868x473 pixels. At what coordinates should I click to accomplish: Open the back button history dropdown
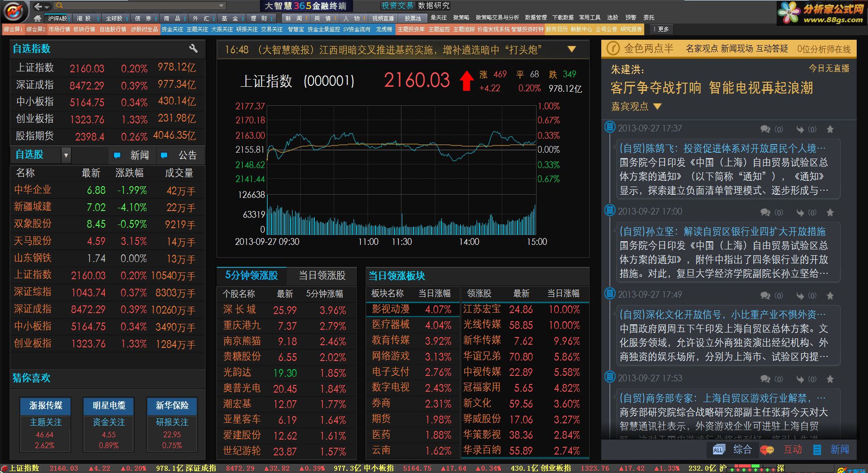tap(47, 6)
